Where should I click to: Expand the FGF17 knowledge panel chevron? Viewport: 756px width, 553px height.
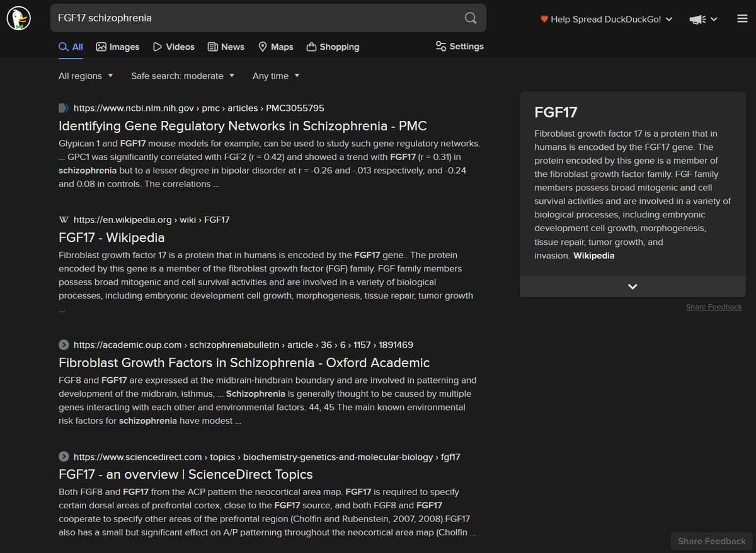[632, 287]
